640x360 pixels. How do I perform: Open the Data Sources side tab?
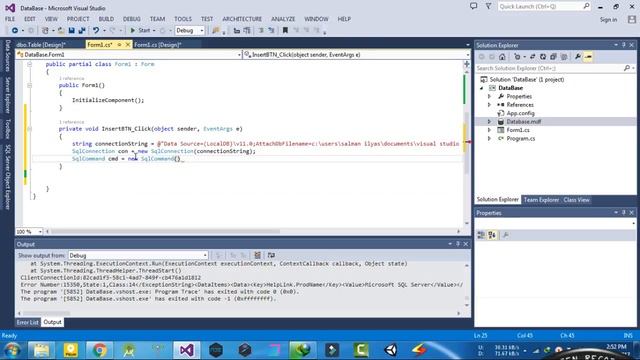tap(7, 56)
